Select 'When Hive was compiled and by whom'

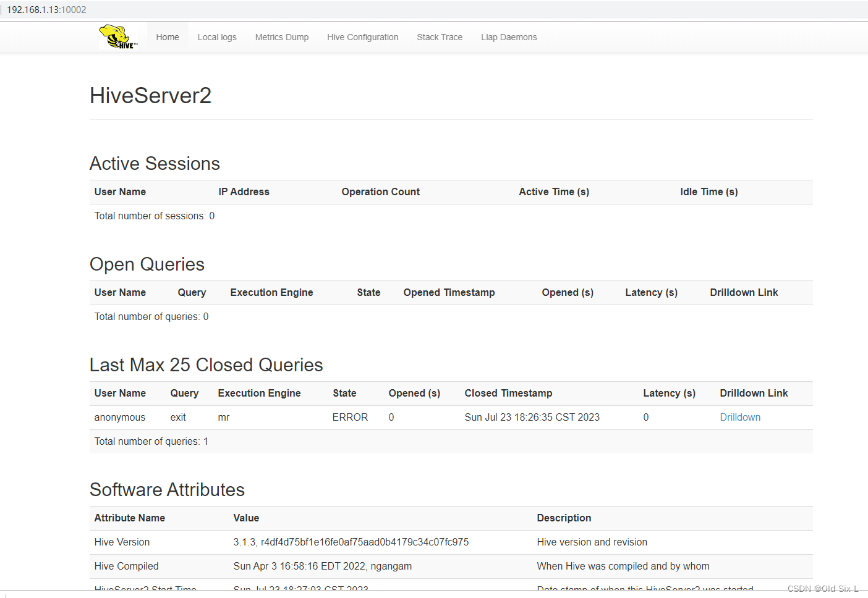coord(623,566)
